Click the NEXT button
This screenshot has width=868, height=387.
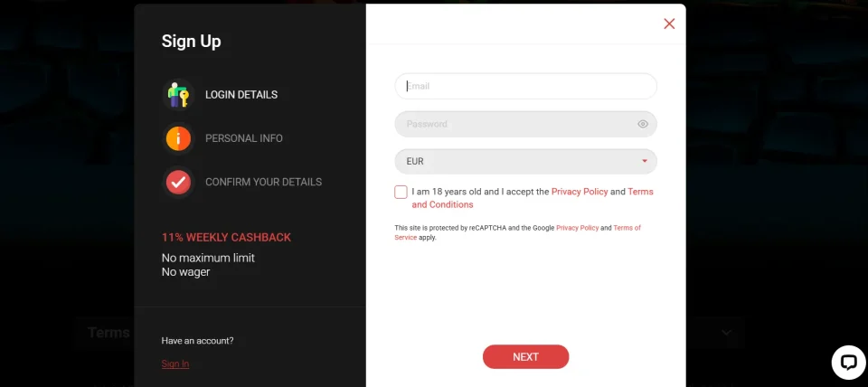coord(525,357)
